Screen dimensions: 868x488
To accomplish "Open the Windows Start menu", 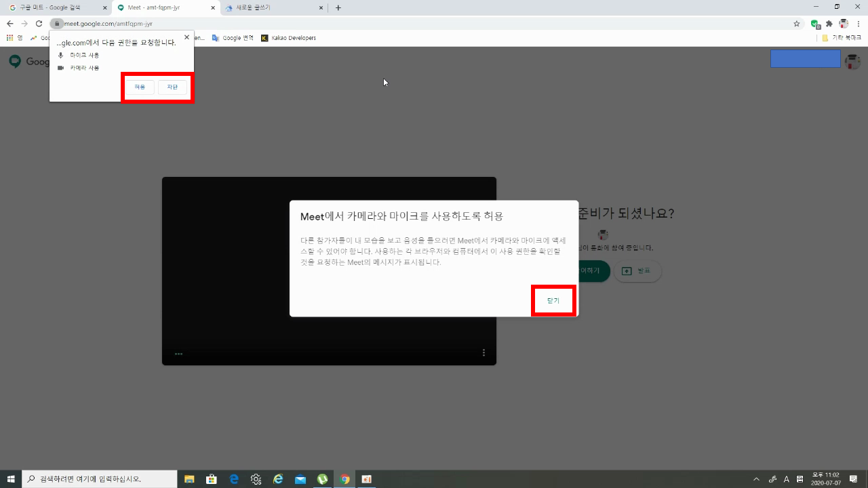I will [x=11, y=479].
